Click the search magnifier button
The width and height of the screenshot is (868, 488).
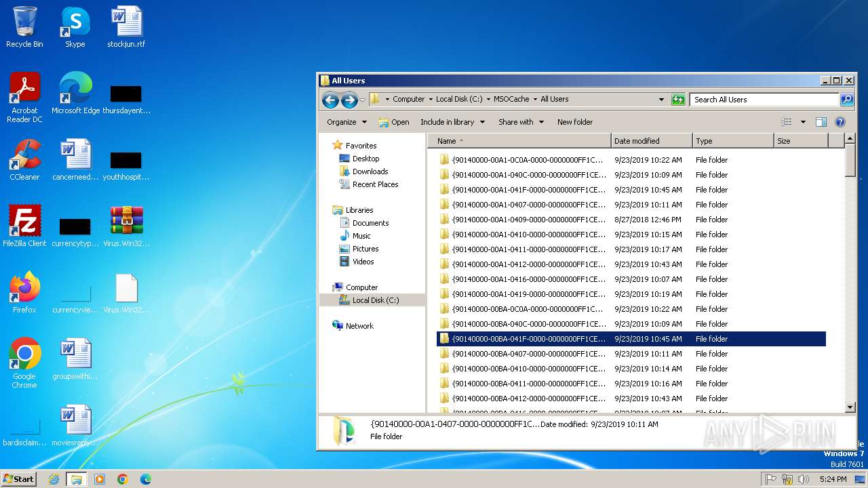(847, 100)
